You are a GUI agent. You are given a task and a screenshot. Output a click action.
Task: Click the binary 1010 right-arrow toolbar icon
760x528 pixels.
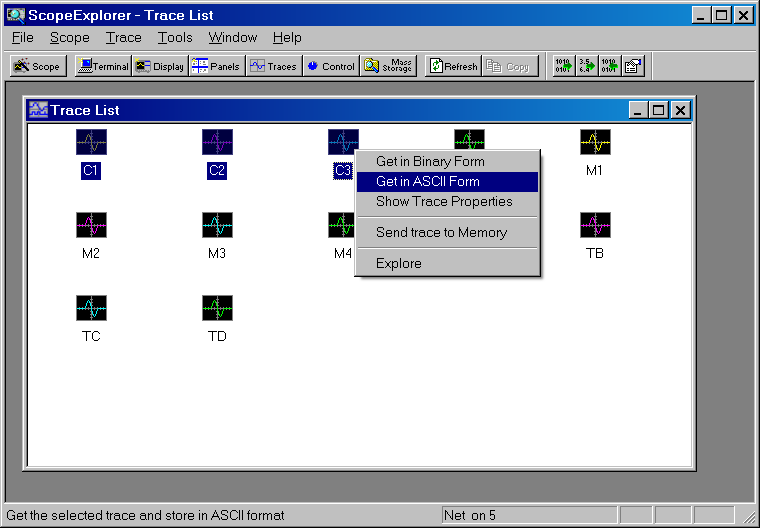(564, 66)
